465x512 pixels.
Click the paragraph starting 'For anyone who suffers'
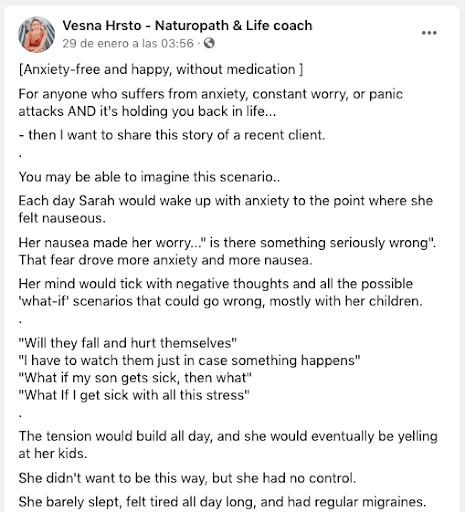tap(211, 103)
